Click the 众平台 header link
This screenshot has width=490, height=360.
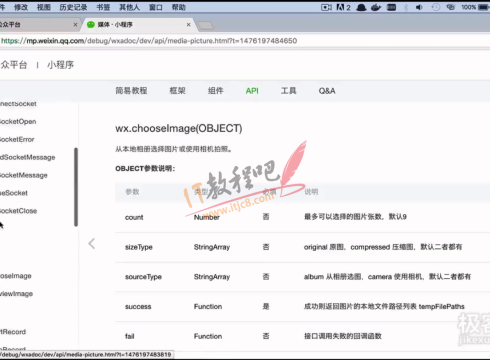[14, 65]
